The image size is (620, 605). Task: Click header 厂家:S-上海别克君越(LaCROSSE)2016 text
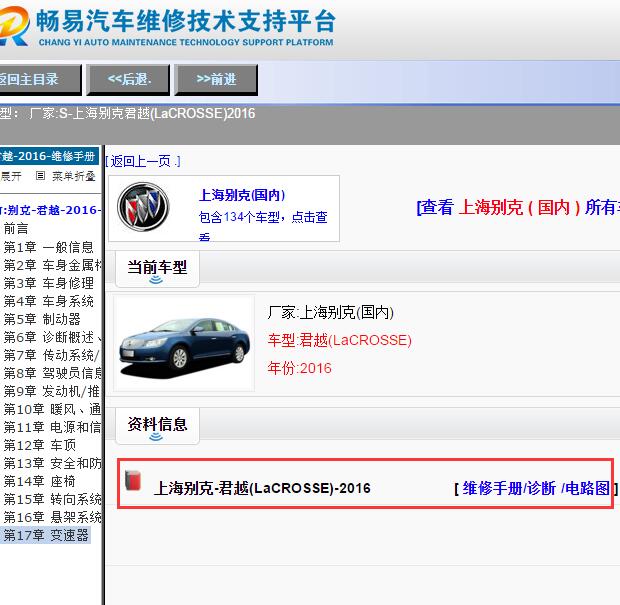pyautogui.click(x=142, y=114)
